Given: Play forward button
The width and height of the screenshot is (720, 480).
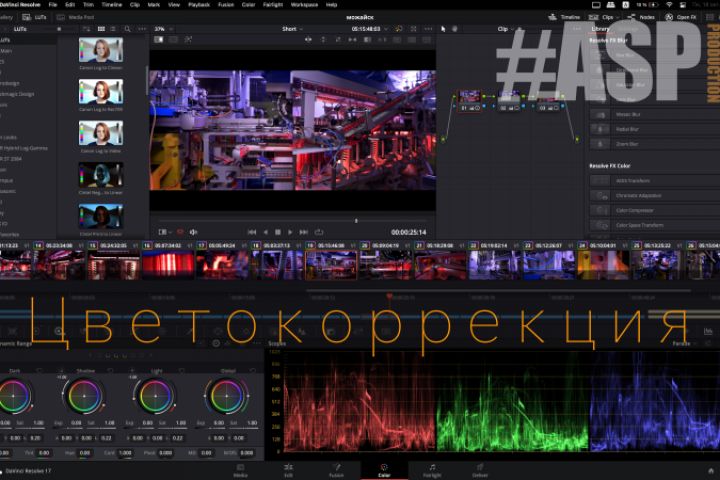Looking at the screenshot, I should click(x=290, y=232).
